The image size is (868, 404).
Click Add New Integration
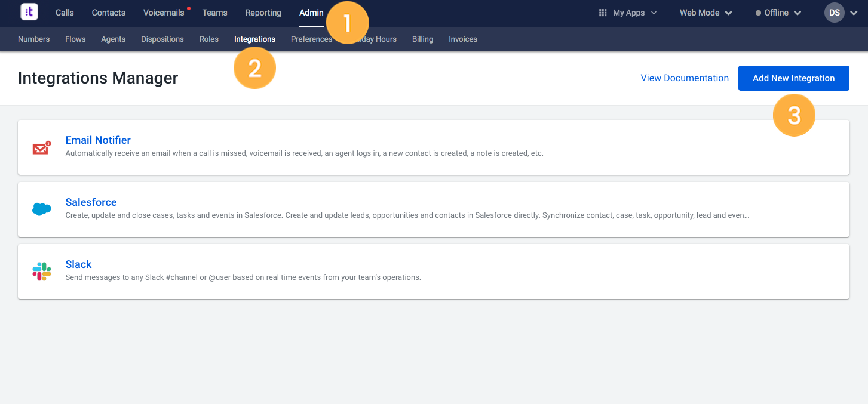click(793, 78)
